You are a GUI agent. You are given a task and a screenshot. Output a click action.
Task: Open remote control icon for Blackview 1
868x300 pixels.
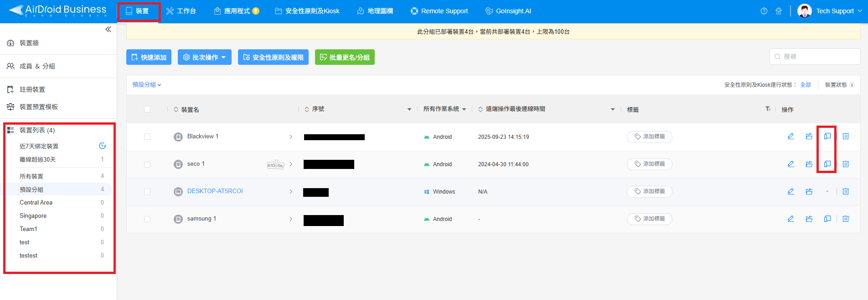(x=827, y=137)
